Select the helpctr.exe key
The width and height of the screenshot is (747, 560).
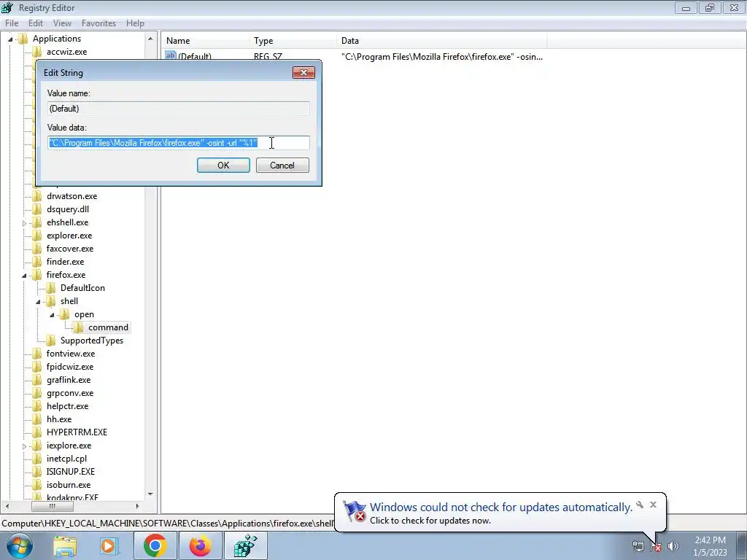(x=67, y=406)
